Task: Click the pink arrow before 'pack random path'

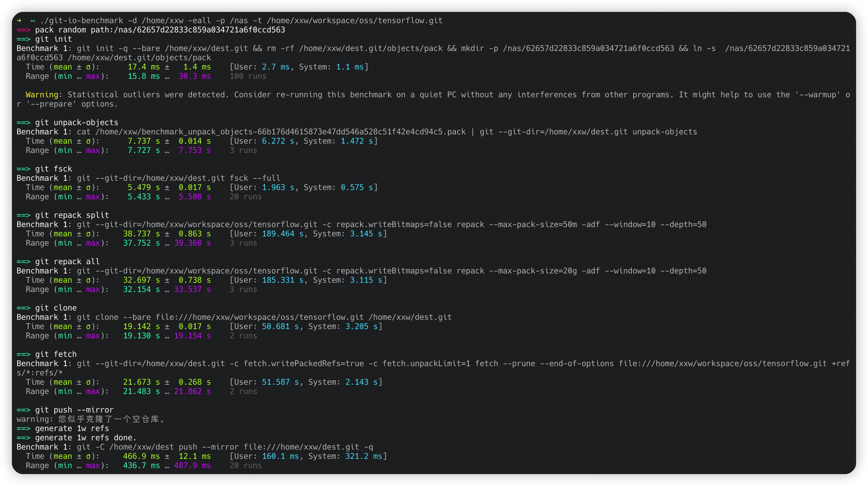Action: 23,30
